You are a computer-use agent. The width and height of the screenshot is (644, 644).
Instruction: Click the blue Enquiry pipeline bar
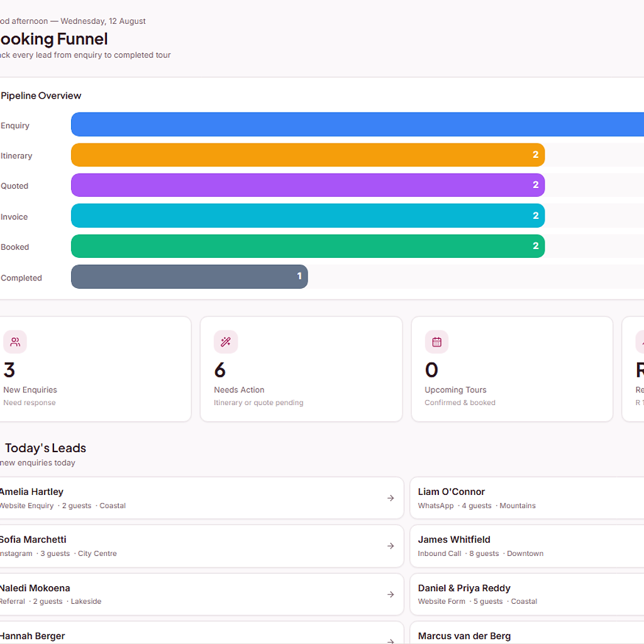[357, 125]
